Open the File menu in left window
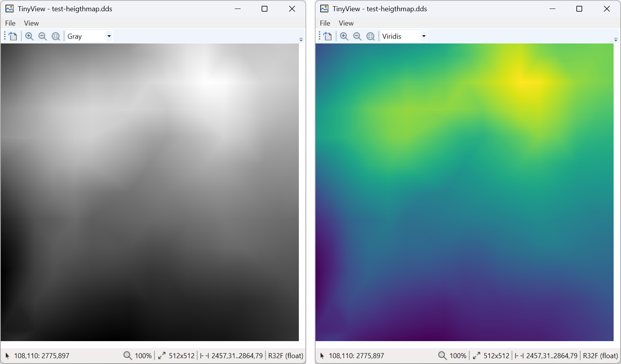 [10, 23]
